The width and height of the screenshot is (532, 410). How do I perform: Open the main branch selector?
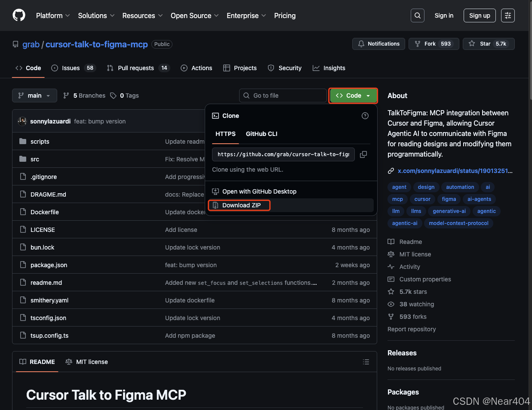pos(34,96)
